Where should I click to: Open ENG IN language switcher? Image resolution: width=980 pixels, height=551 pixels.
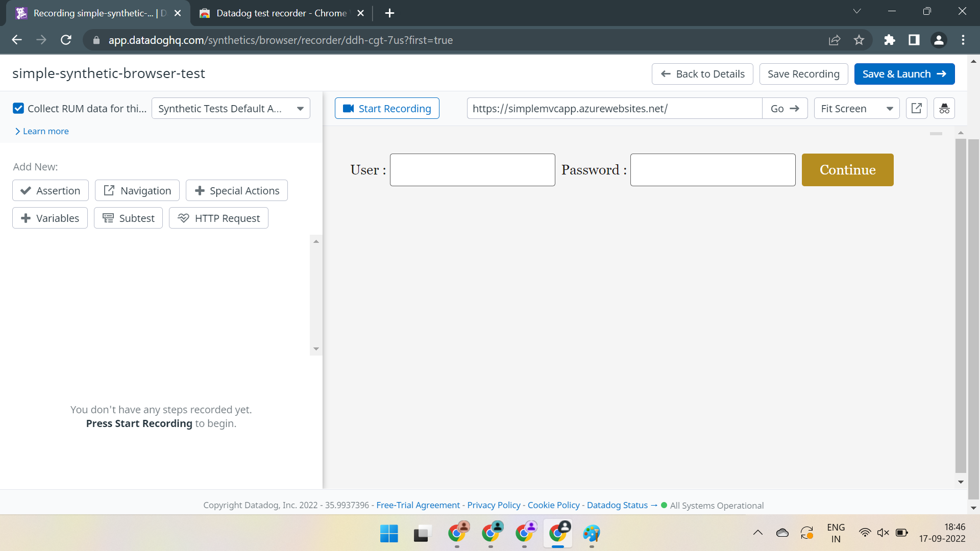[x=836, y=533]
